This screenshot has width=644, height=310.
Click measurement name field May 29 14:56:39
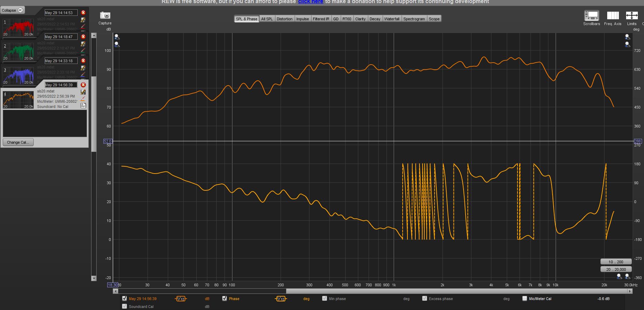(61, 85)
